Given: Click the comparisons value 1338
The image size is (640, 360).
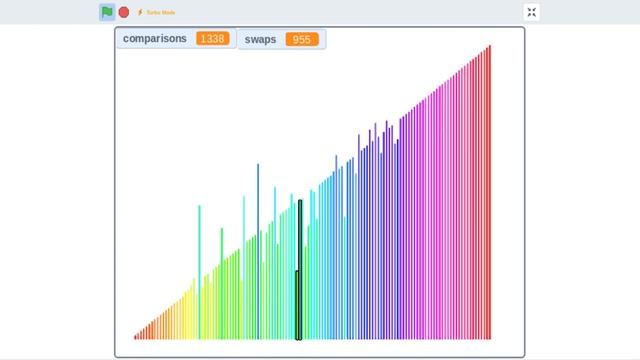Looking at the screenshot, I should (x=213, y=38).
